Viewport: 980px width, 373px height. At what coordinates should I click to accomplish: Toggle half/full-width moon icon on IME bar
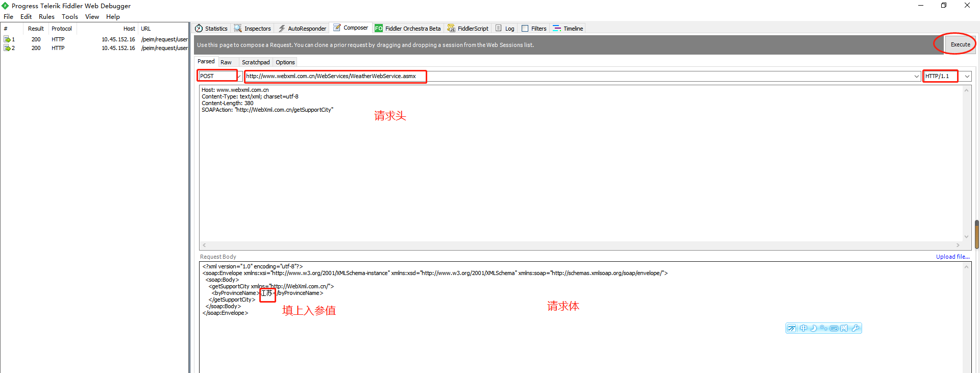(x=814, y=328)
